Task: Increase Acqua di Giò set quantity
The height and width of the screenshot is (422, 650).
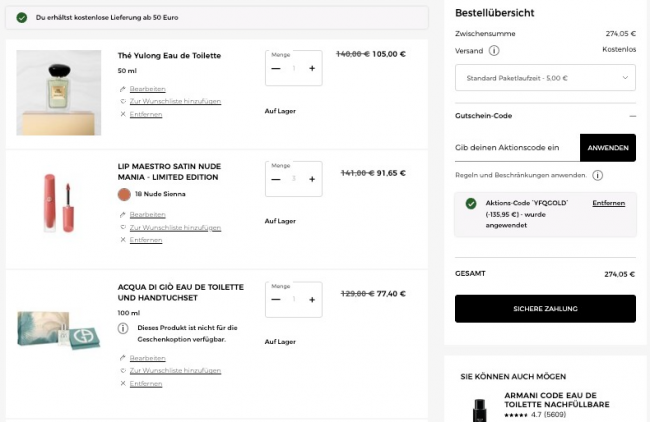Action: [312, 299]
